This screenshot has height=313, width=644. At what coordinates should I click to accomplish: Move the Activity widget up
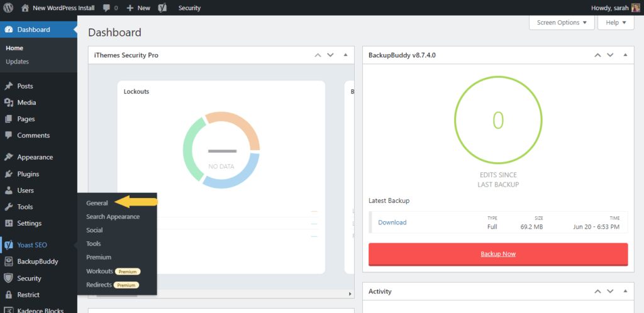coord(597,291)
